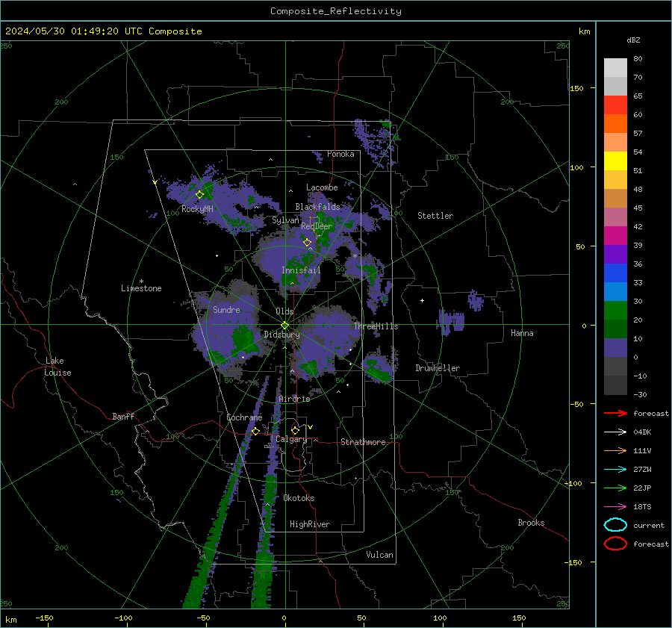Select the 30 dBZ light-blue swatch
This screenshot has width=672, height=628.
pyautogui.click(x=615, y=291)
